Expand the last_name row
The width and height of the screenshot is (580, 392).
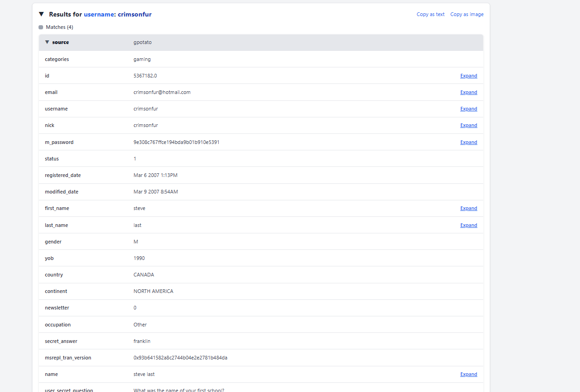469,225
